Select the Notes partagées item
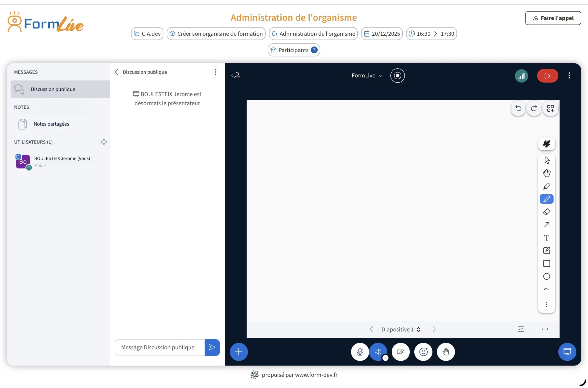The height and width of the screenshot is (388, 588). coord(51,124)
